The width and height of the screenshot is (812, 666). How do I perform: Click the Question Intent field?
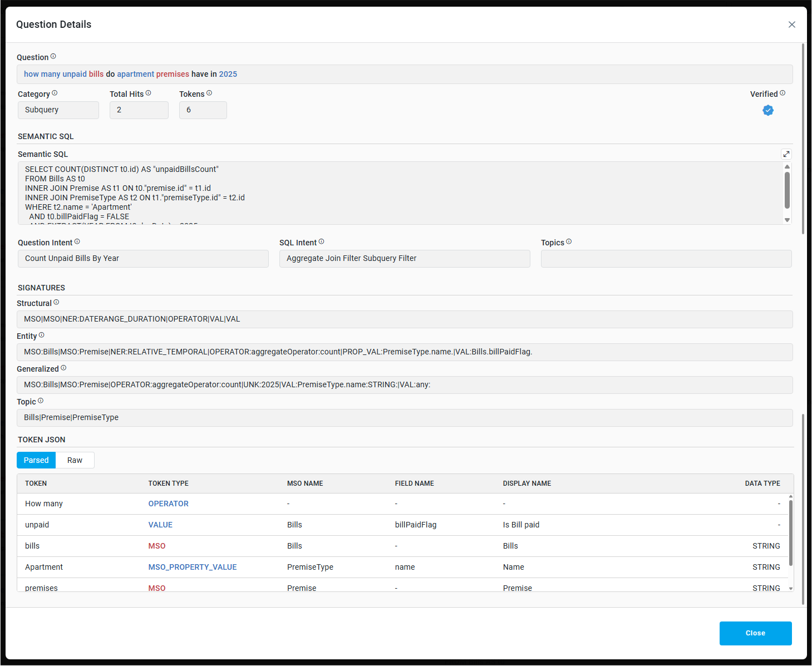[143, 259]
